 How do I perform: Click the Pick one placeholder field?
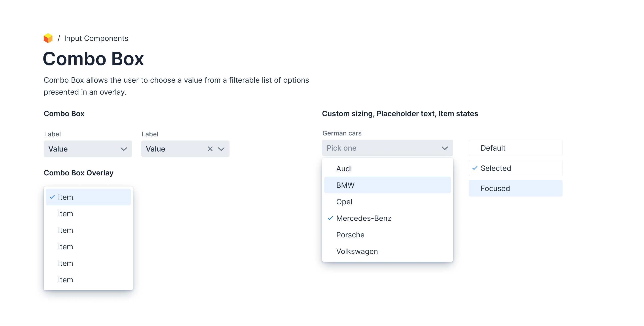point(375,148)
